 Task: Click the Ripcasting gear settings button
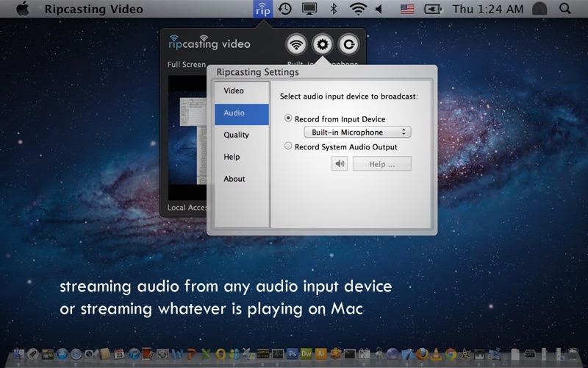[323, 44]
